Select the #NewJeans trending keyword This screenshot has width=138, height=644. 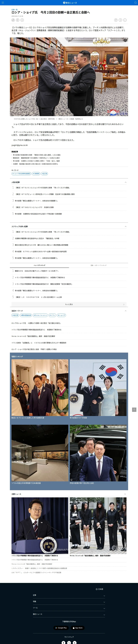click(x=40, y=315)
